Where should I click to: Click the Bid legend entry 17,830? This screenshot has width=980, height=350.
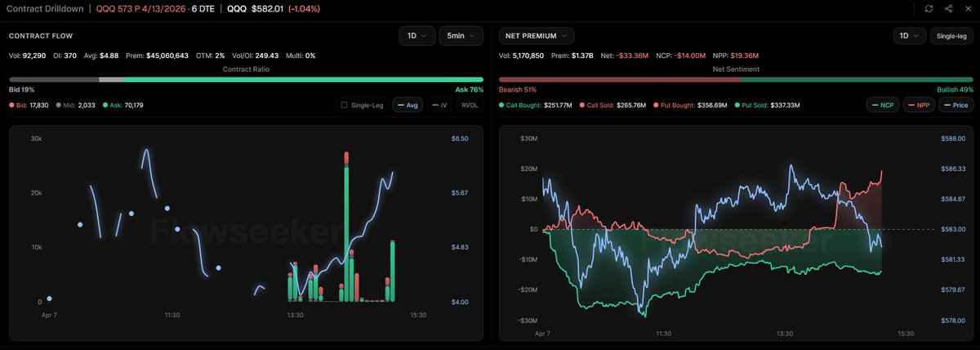click(x=29, y=105)
